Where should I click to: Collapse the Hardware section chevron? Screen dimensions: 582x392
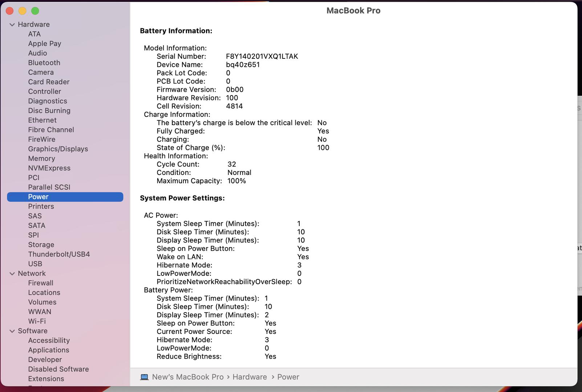(12, 25)
